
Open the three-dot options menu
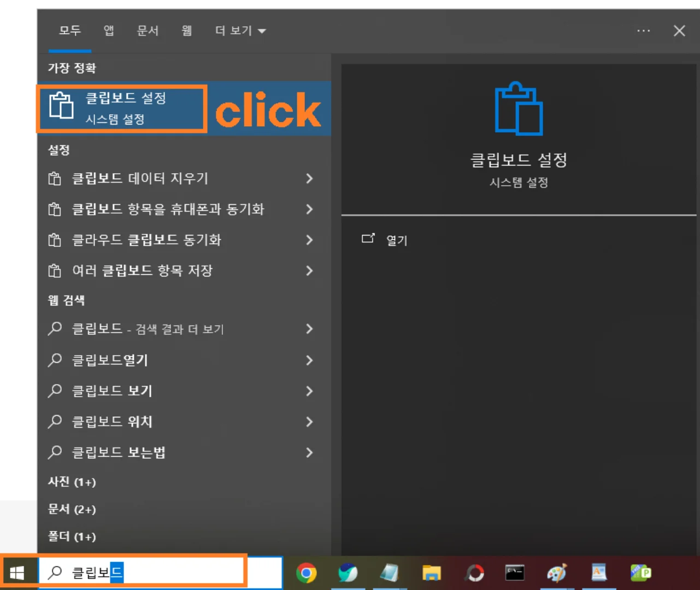point(643,31)
